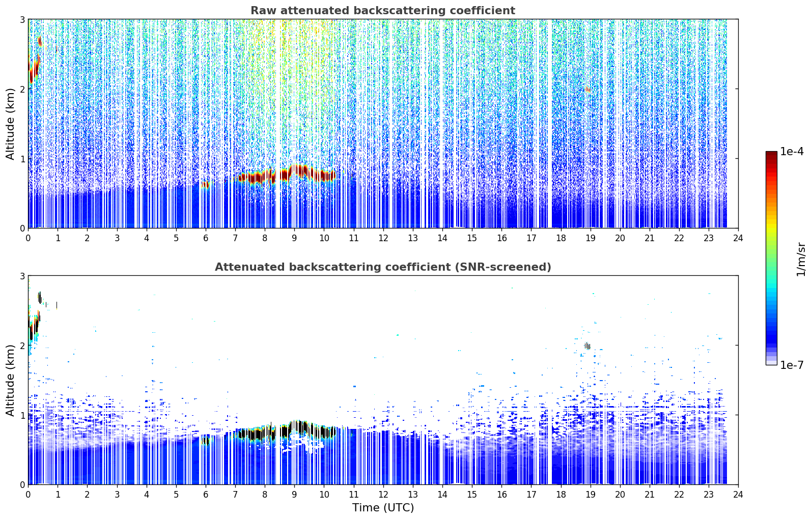
Task: Click the blue lower section of colorbar
Action: coord(771,326)
